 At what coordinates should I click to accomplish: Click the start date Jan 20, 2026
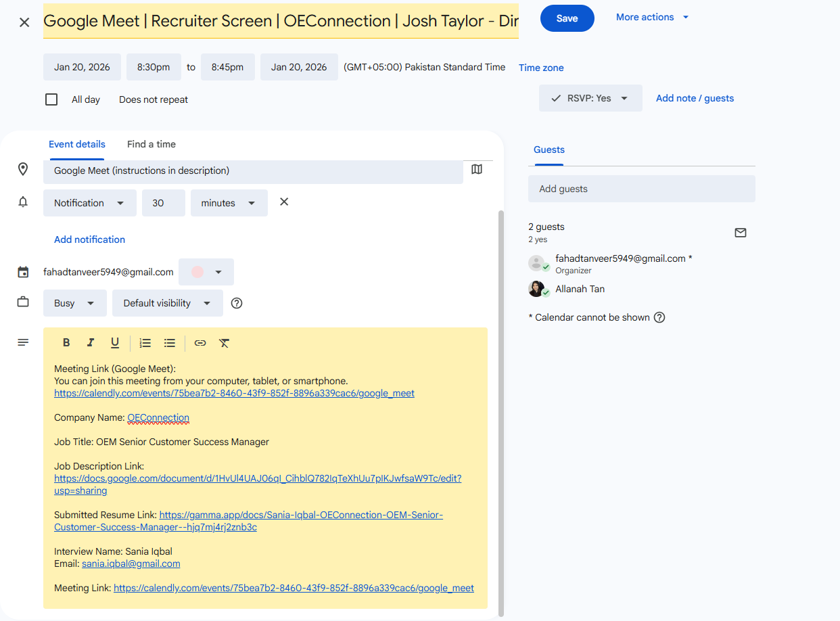(82, 67)
